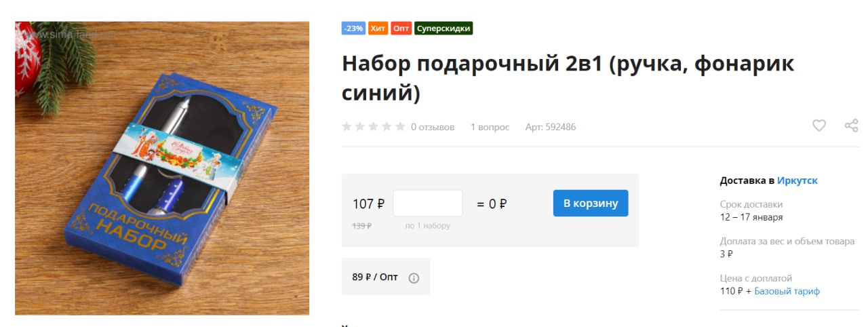
Task: Open the share icon menu
Action: (x=851, y=126)
